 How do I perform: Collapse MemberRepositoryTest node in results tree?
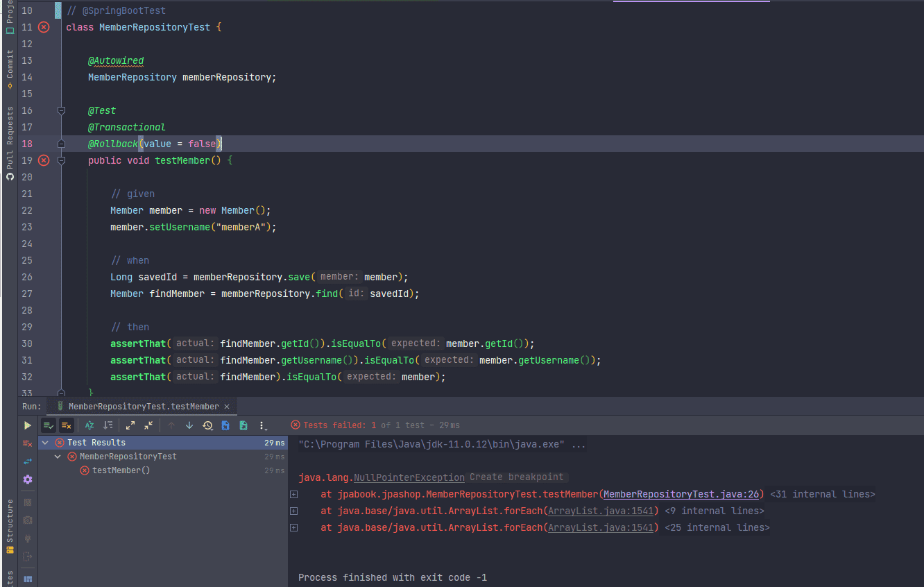point(58,457)
